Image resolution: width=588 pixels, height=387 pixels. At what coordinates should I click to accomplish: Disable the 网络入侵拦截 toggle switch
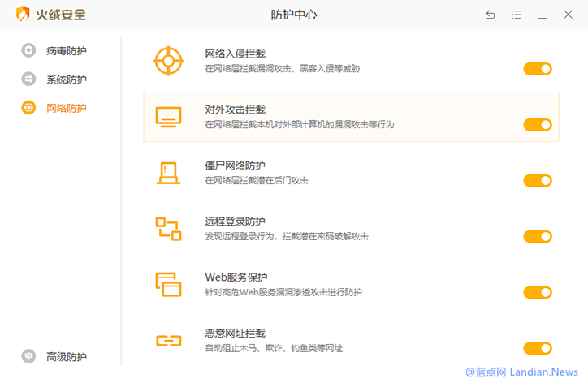(x=537, y=69)
